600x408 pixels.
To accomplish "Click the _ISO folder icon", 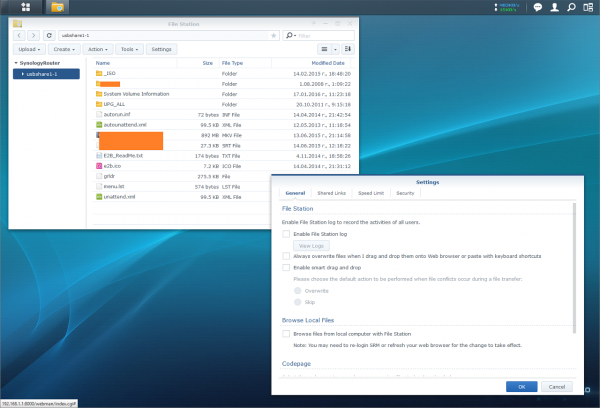I will point(99,73).
